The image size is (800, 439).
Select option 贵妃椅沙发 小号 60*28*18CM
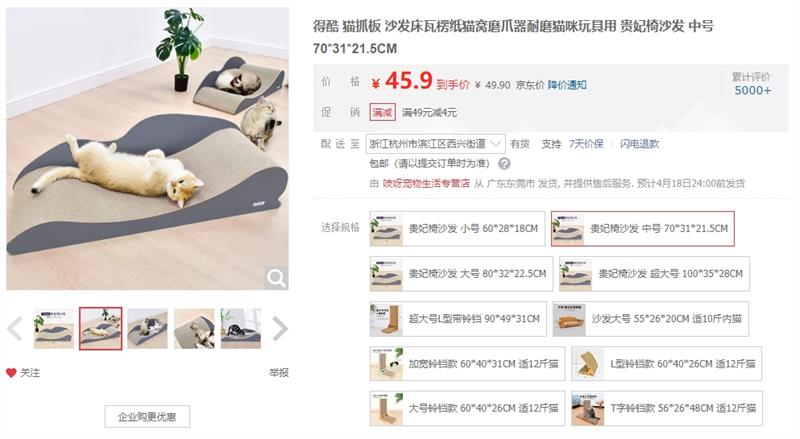pyautogui.click(x=457, y=229)
